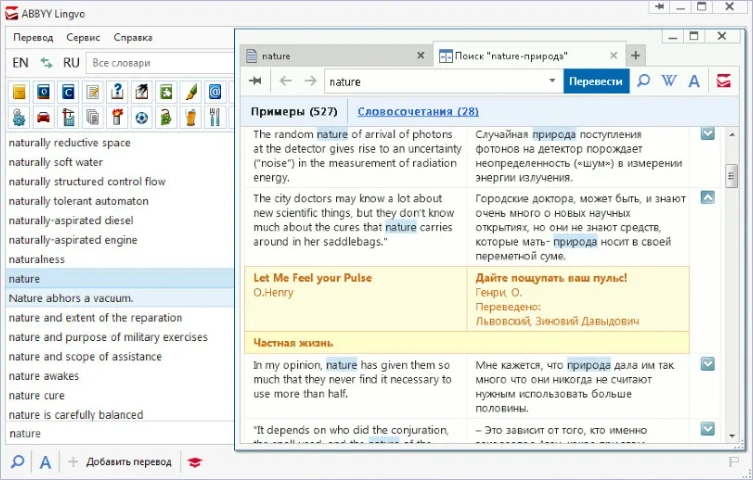Screen dimensions: 753x480
Task: Toggle the pin icon in card toolbar
Action: pos(257,81)
